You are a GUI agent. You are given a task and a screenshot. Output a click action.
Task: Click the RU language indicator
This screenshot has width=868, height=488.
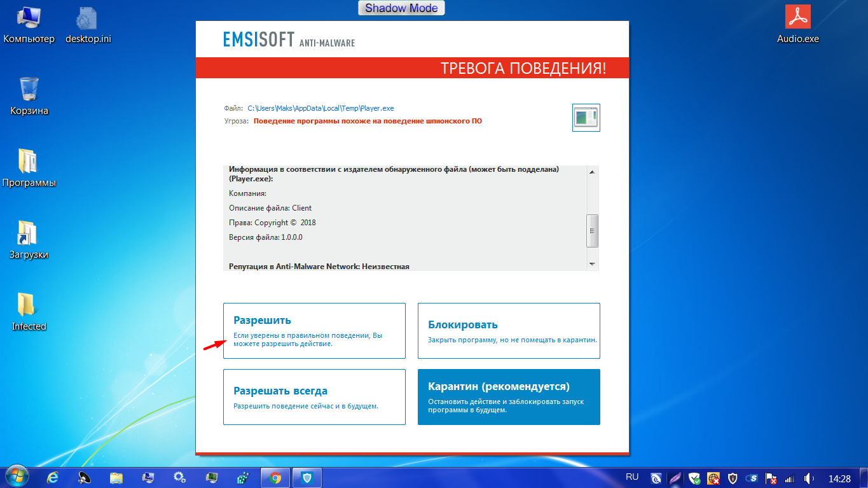pos(632,477)
